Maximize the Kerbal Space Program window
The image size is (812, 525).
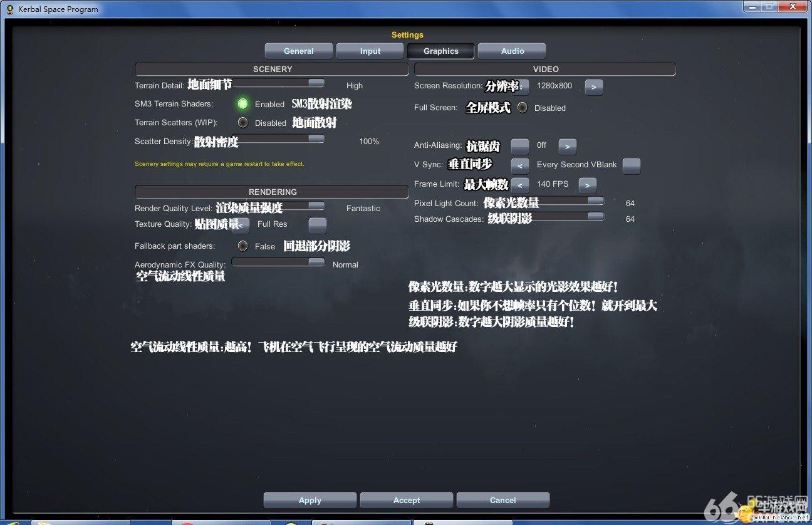769,6
